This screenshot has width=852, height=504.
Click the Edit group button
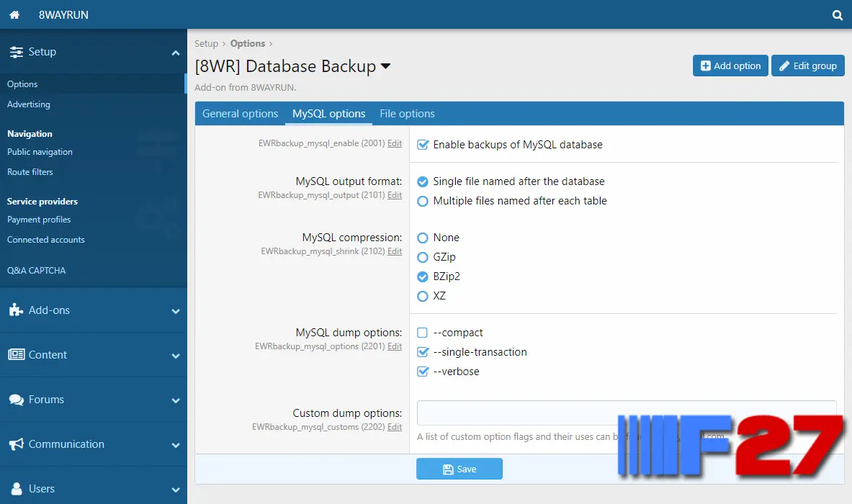coord(808,66)
